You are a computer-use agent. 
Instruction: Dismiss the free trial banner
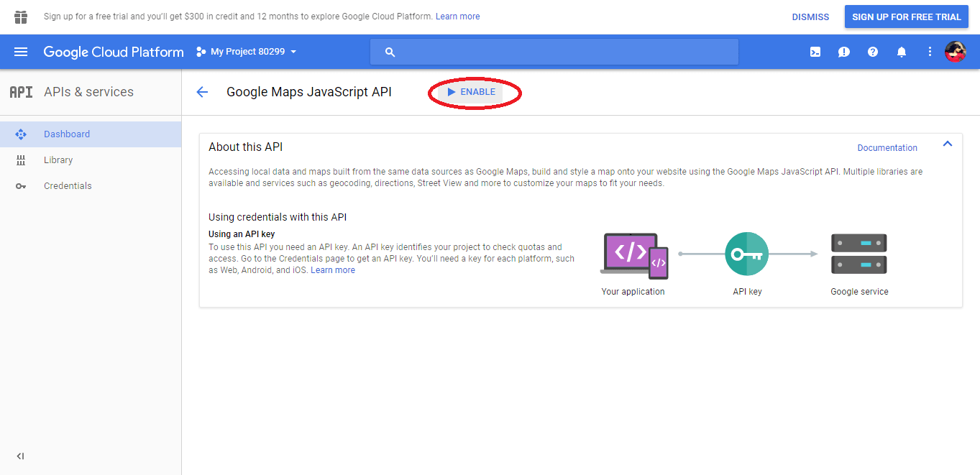pos(810,17)
